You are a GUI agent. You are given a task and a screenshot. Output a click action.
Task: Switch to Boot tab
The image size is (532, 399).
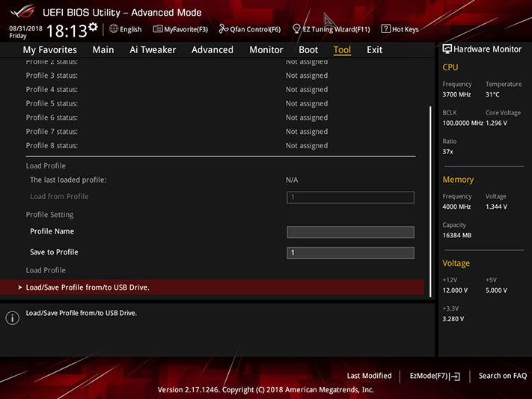tap(308, 50)
